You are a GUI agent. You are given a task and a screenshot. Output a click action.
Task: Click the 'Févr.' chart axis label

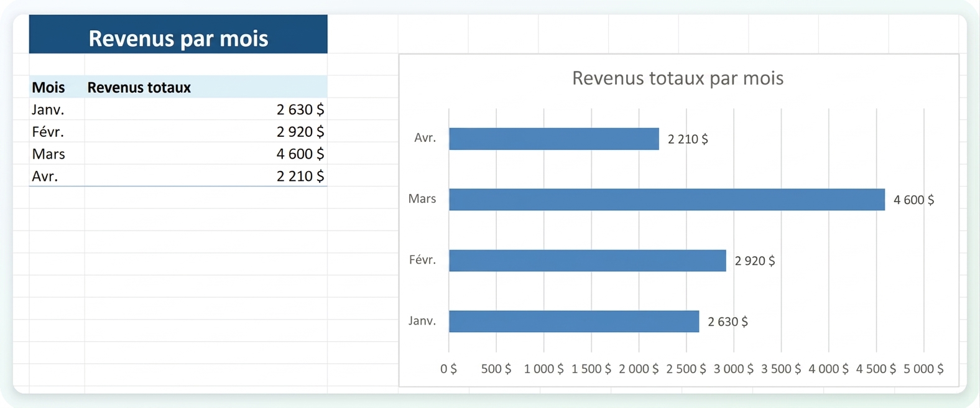click(x=423, y=260)
